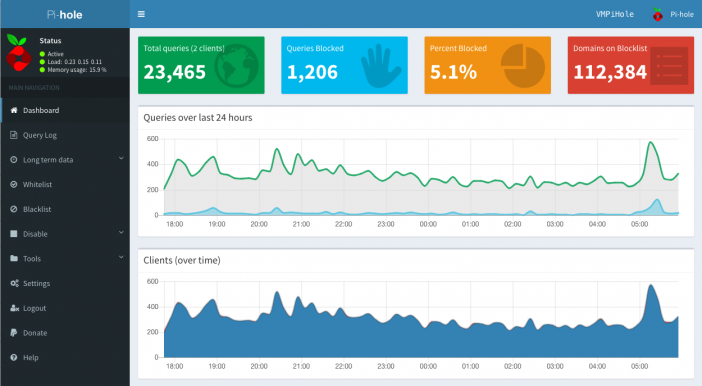Click the 112,384 domains on blocklist value
The height and width of the screenshot is (386, 702).
click(610, 72)
